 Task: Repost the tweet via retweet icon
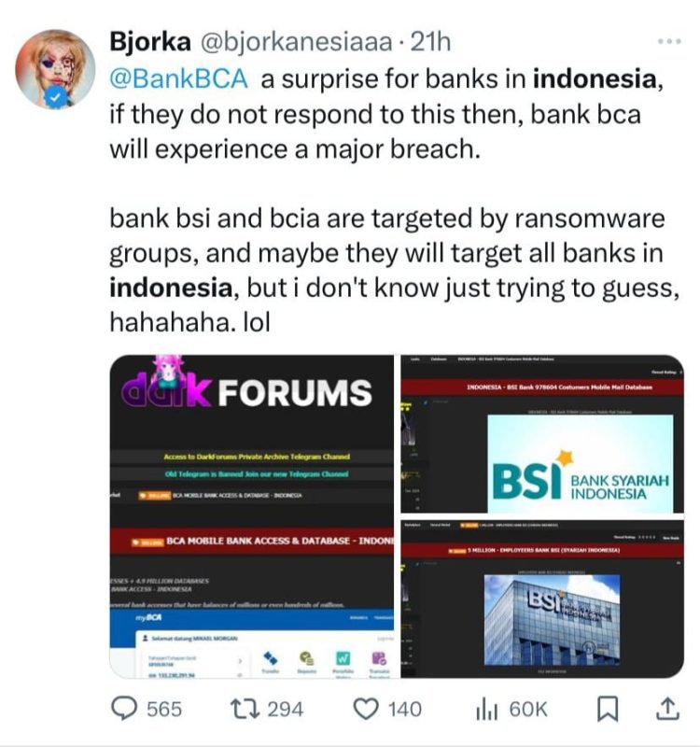pyautogui.click(x=245, y=709)
